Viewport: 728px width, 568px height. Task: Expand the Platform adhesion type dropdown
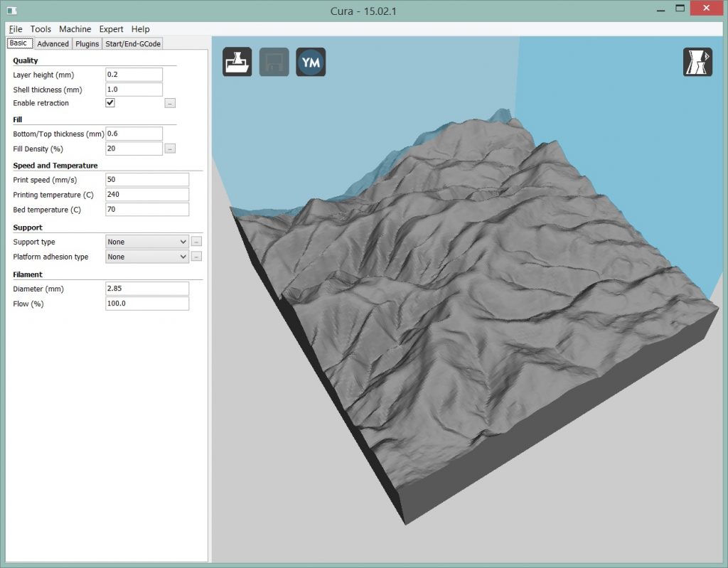click(x=147, y=257)
